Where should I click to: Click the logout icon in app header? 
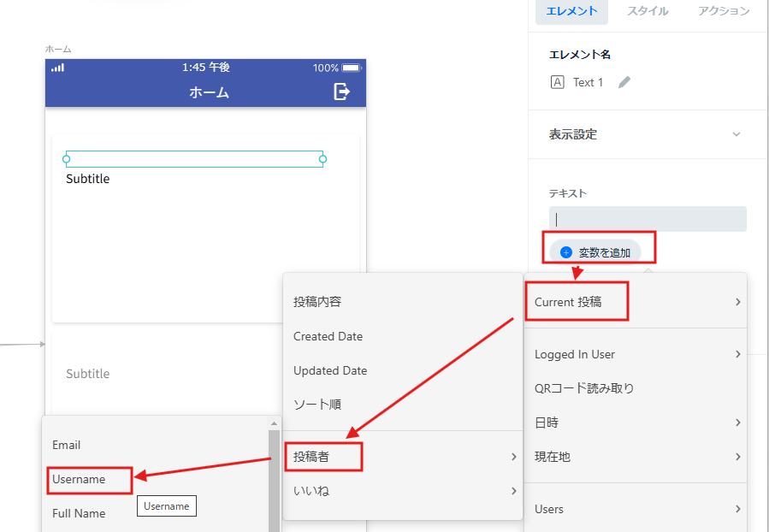point(342,92)
